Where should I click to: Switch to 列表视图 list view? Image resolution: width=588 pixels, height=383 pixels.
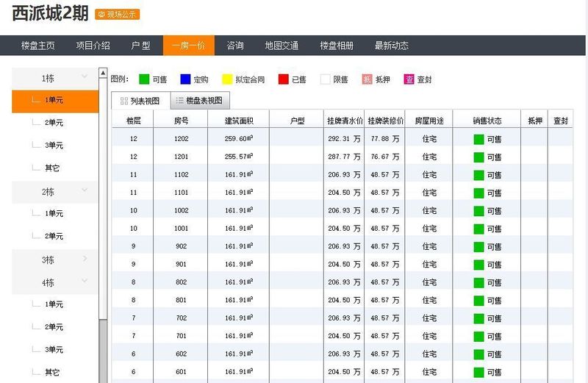[140, 101]
